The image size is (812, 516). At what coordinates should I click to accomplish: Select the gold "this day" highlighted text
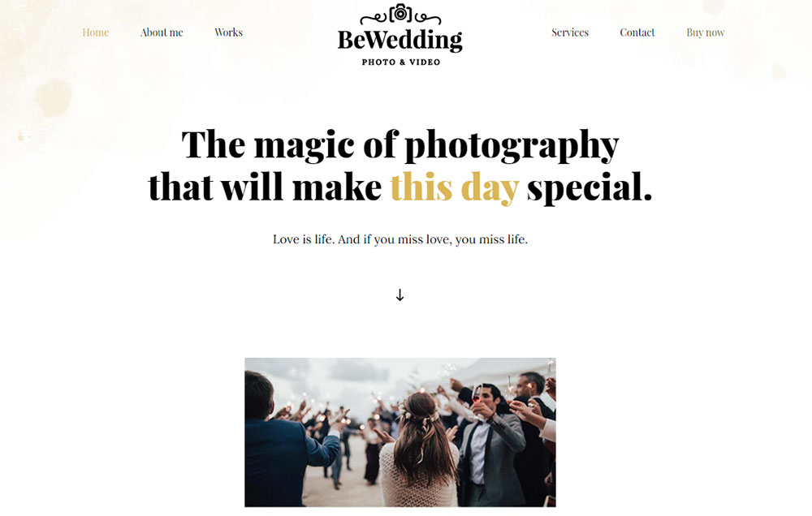455,187
